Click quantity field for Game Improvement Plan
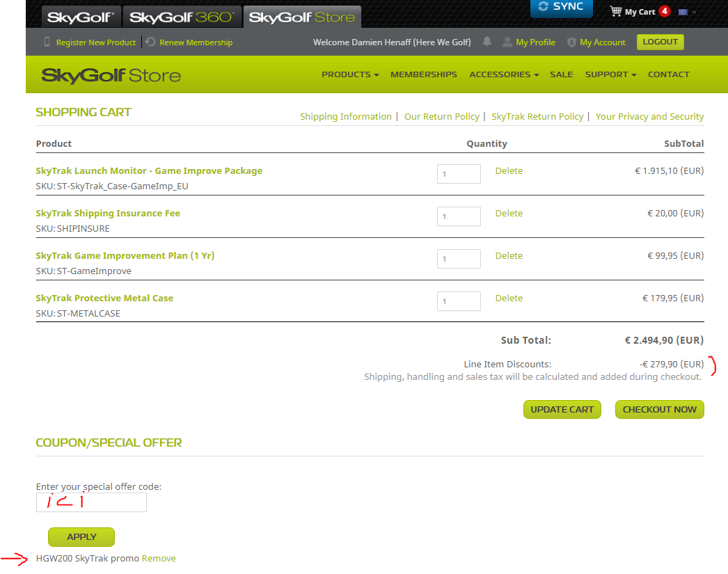 459,259
